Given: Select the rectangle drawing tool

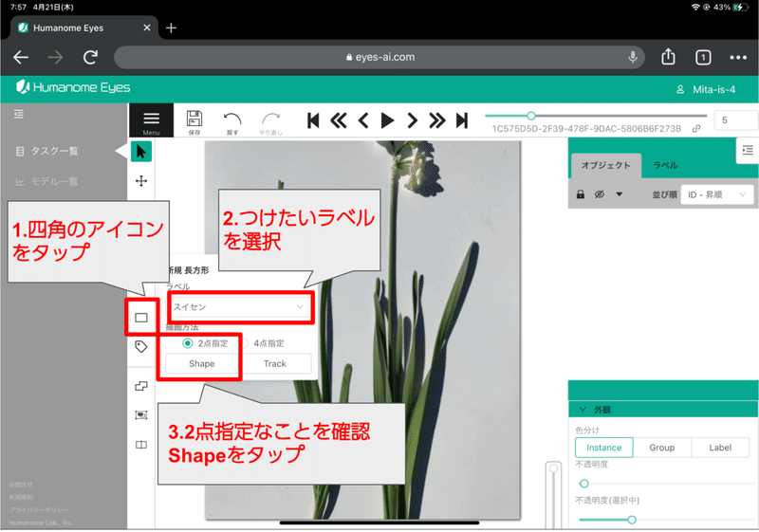Looking at the screenshot, I should click(141, 318).
